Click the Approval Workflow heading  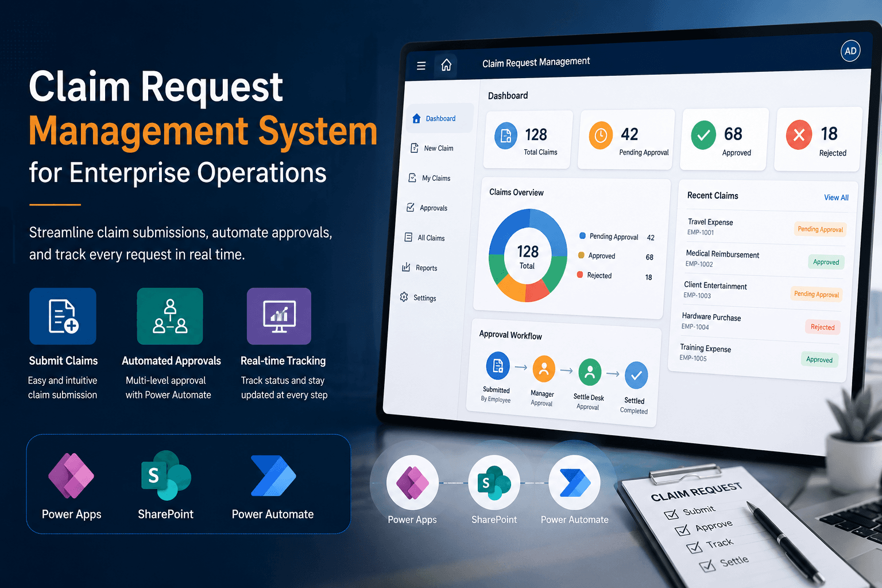click(x=510, y=335)
